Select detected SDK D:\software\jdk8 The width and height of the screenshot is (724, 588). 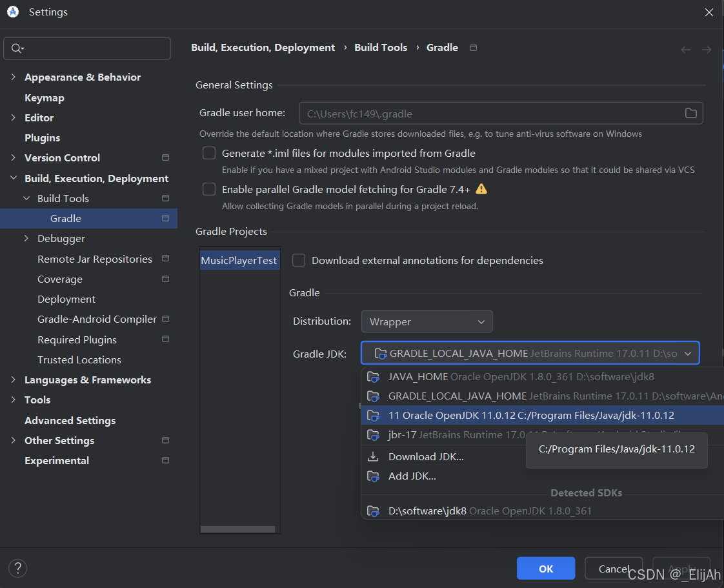(542, 511)
